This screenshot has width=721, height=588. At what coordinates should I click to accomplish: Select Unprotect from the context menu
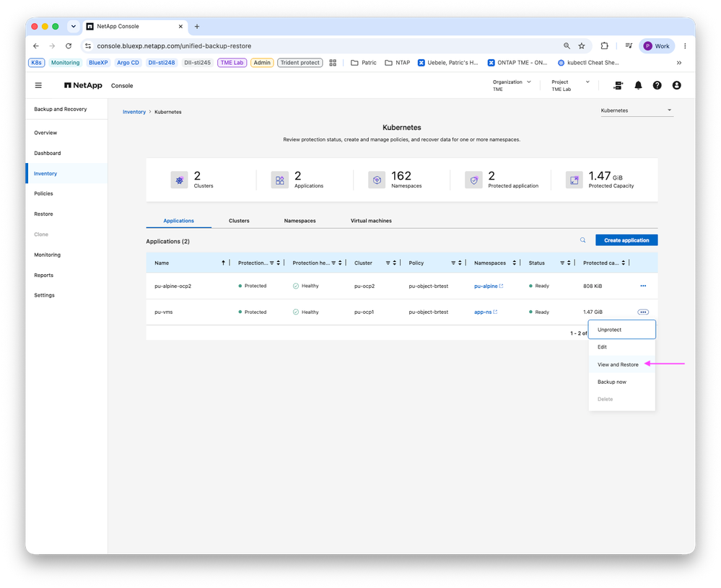click(x=621, y=330)
